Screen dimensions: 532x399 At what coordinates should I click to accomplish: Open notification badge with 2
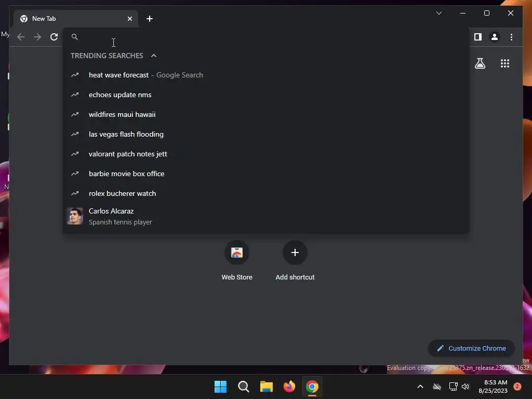click(517, 387)
